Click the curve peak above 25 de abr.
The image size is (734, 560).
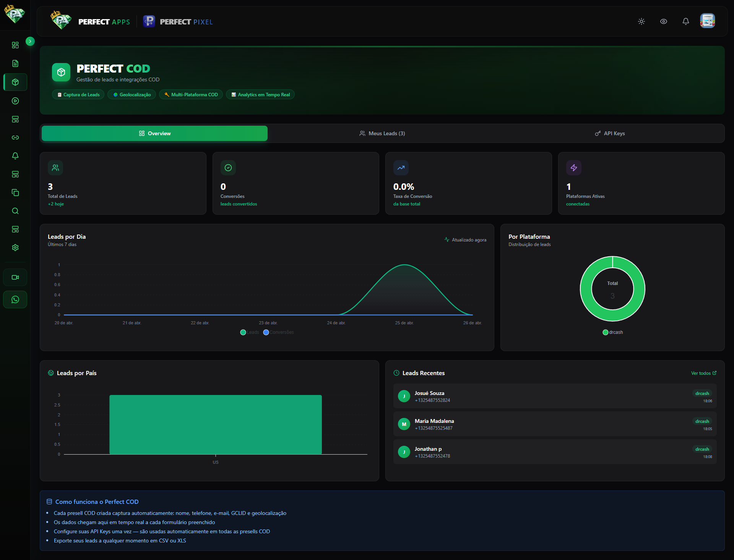[404, 265]
